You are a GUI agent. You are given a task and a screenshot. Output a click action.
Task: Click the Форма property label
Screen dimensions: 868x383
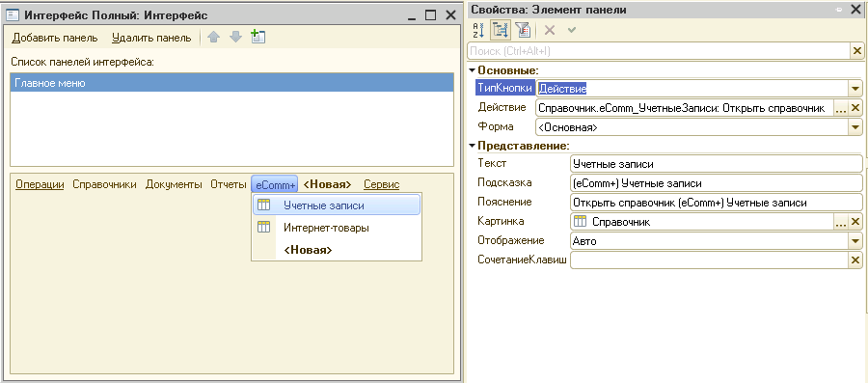coord(496,126)
